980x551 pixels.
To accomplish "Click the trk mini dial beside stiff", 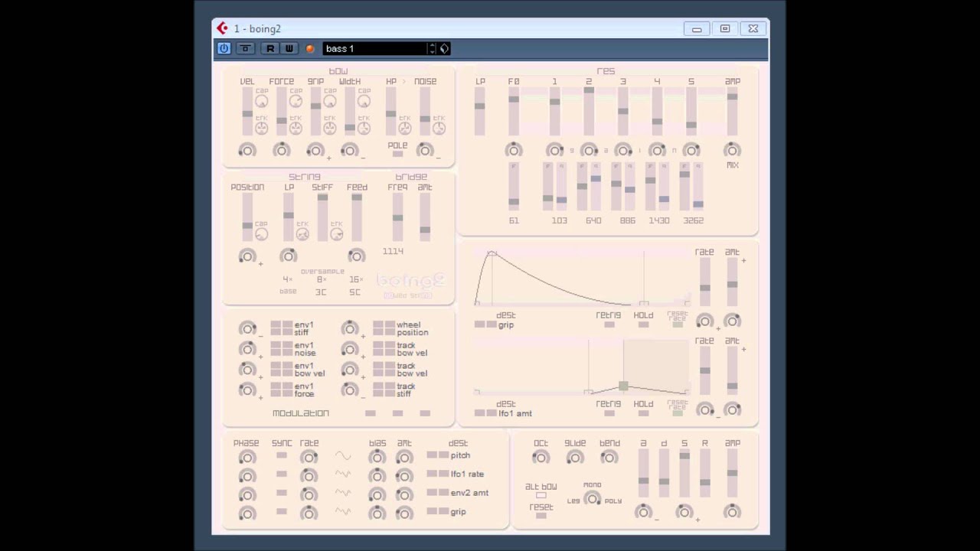I will pyautogui.click(x=336, y=234).
